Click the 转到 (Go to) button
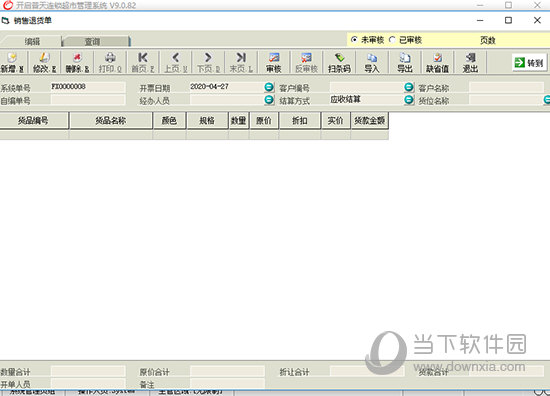The image size is (550, 396). click(x=529, y=63)
